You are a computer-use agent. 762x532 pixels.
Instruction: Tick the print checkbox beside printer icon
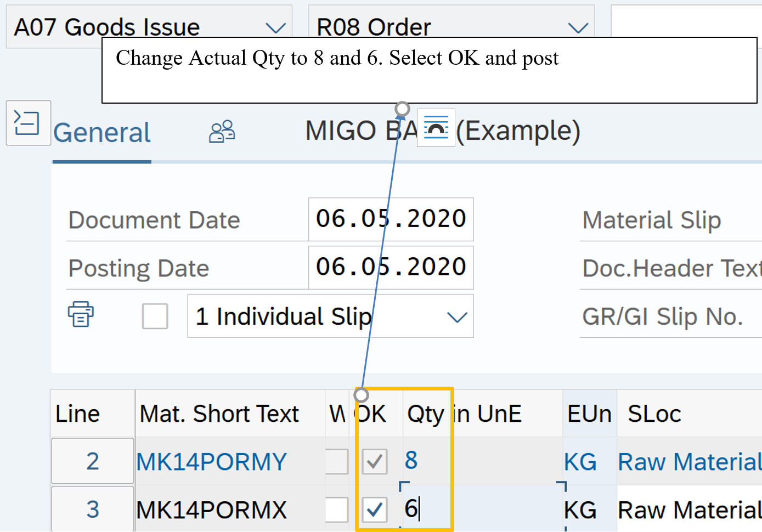[155, 316]
